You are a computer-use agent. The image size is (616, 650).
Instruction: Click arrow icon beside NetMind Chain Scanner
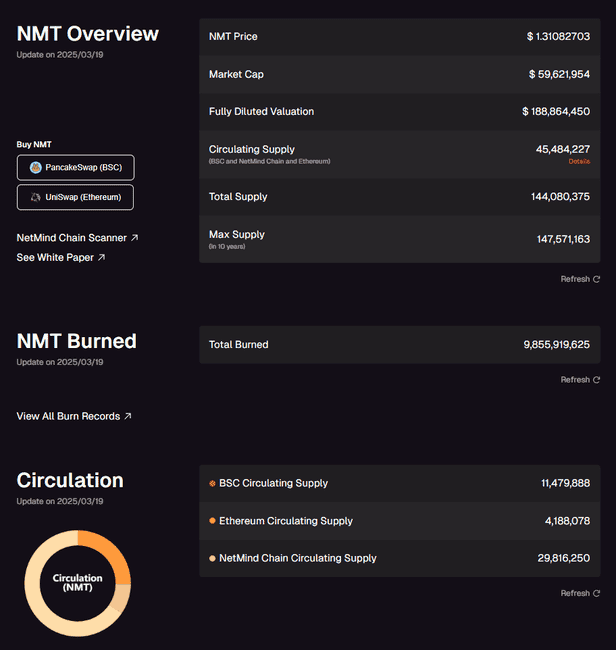click(135, 238)
